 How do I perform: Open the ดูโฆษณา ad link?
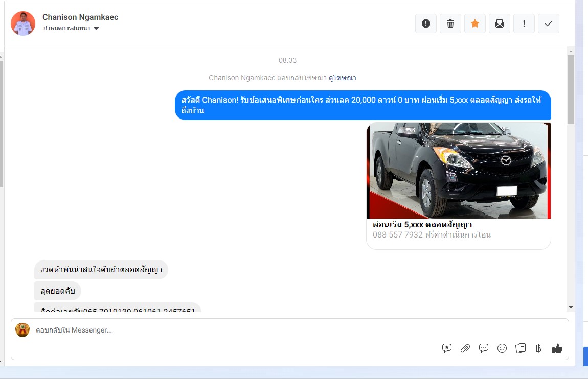342,78
